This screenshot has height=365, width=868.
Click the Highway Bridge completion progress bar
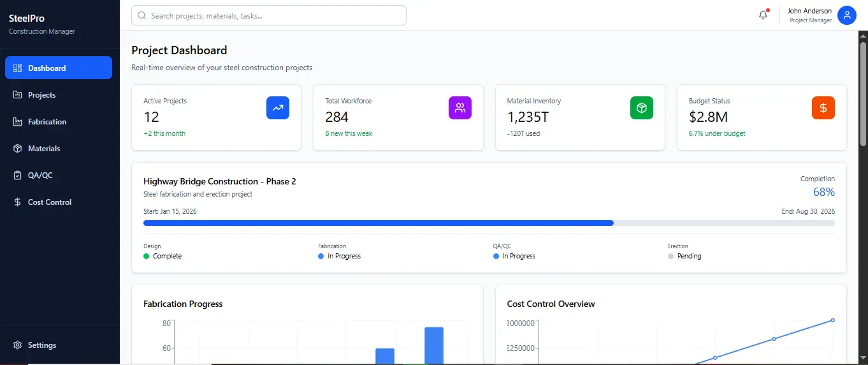click(x=489, y=223)
